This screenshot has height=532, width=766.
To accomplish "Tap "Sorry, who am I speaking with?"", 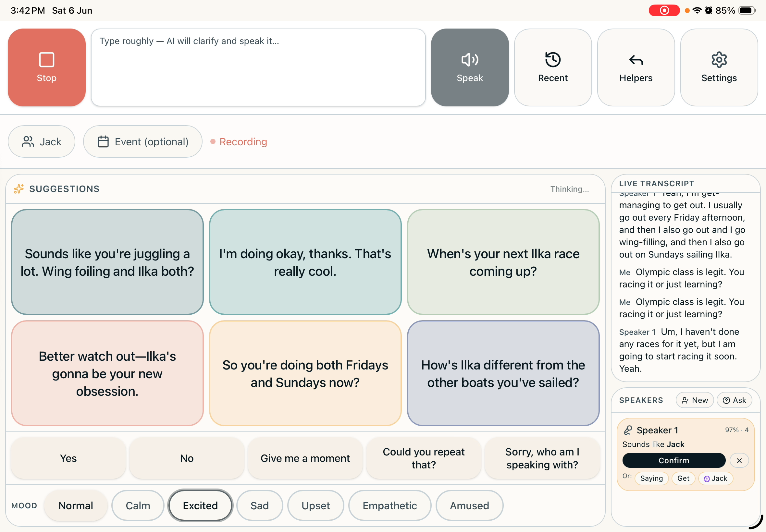I will [542, 458].
